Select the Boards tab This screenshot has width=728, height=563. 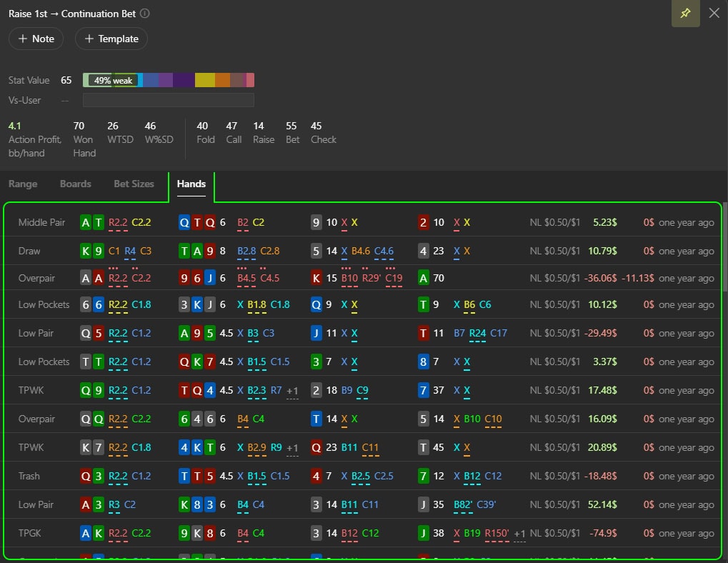(x=76, y=184)
